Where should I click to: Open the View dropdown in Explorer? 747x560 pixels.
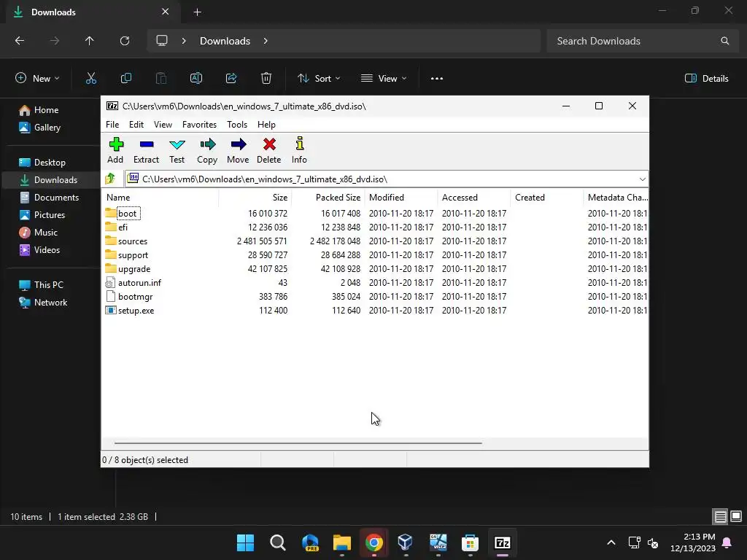click(384, 79)
